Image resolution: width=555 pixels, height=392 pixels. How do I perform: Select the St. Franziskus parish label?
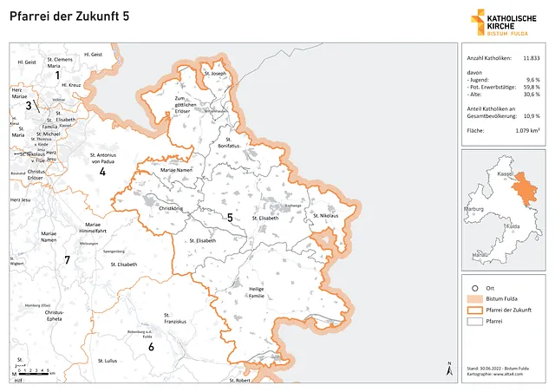(x=174, y=318)
